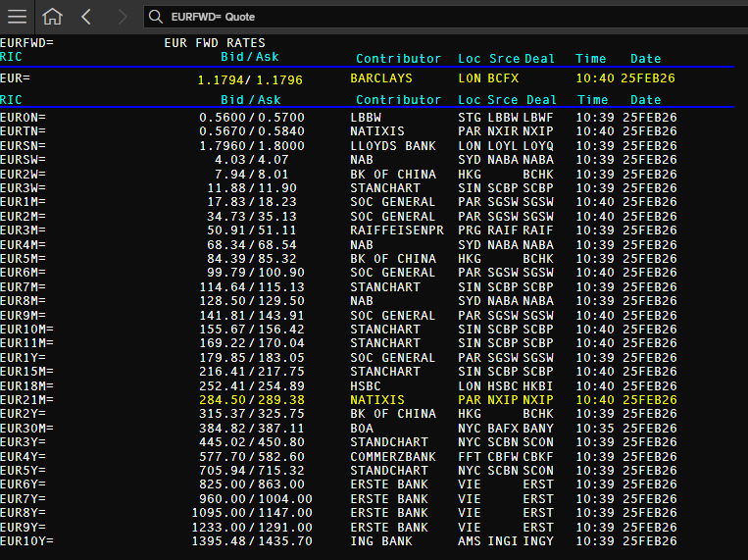Select the EUR1M= forward row

tap(338, 202)
